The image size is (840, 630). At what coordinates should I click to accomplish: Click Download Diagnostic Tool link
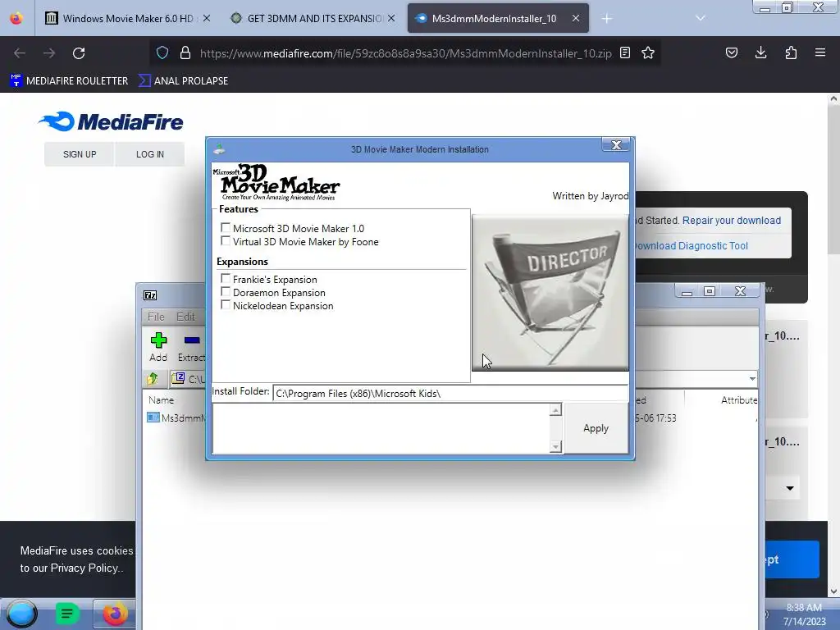coord(691,246)
